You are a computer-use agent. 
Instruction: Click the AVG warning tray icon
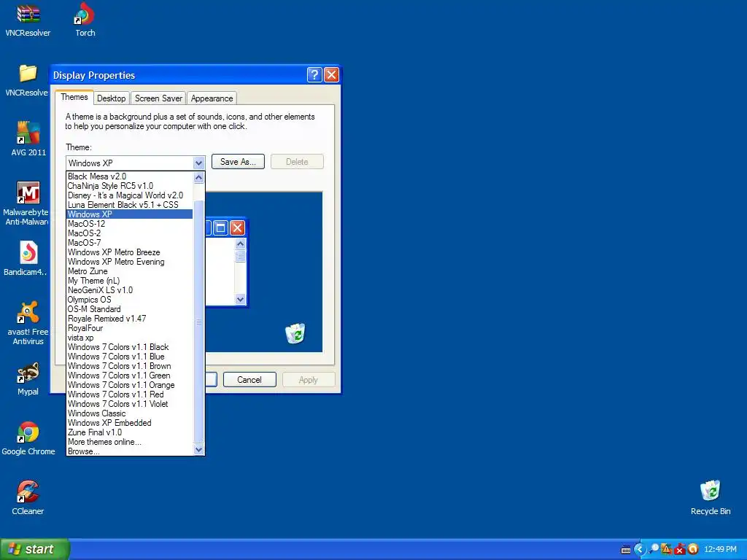pyautogui.click(x=667, y=549)
